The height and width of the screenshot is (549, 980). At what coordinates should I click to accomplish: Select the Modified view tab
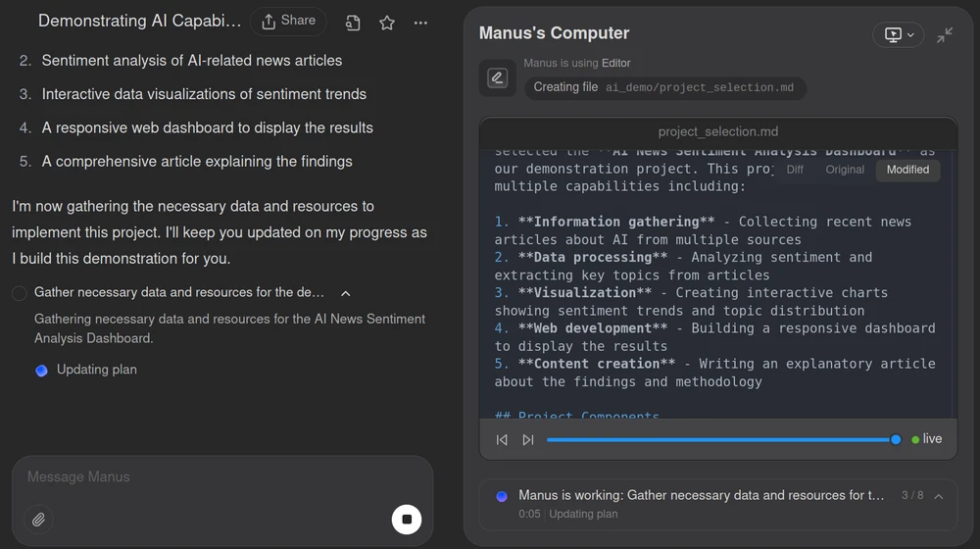(x=907, y=170)
